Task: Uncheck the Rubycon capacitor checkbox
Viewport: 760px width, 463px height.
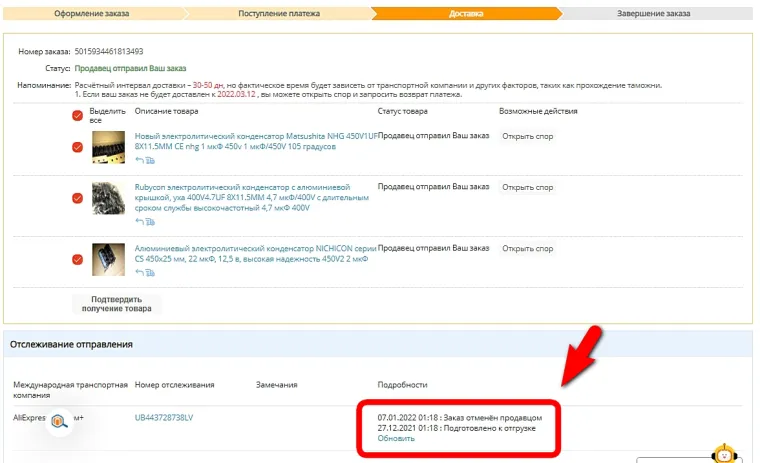Action: click(x=77, y=198)
